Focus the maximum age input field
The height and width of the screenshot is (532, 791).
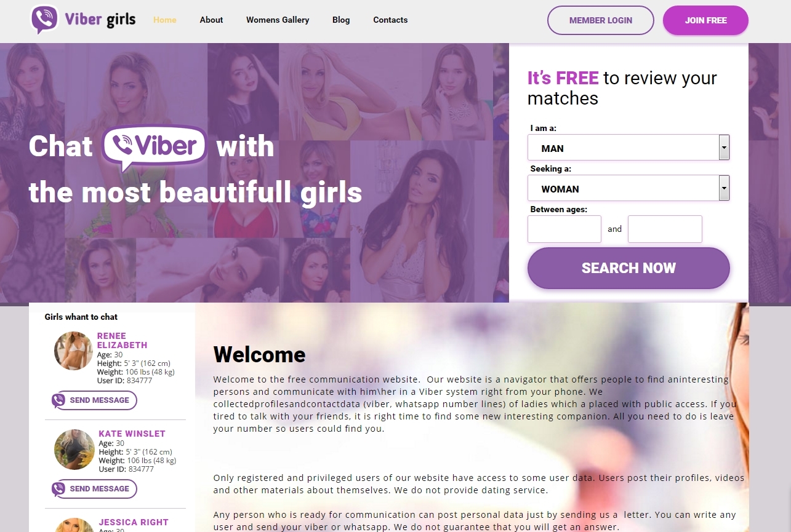pos(665,229)
